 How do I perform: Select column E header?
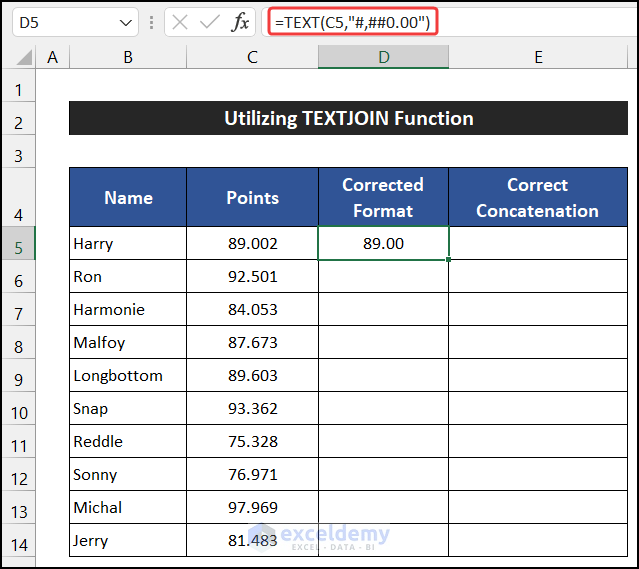[x=538, y=58]
